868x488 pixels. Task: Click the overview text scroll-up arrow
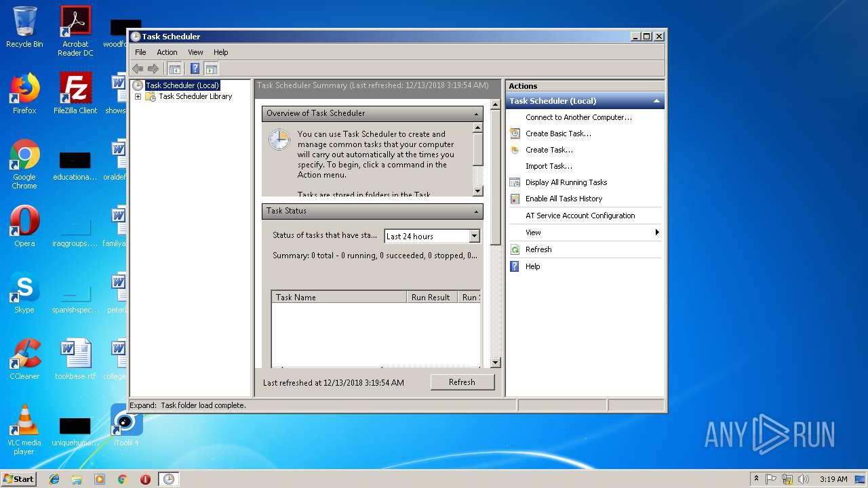coord(477,127)
